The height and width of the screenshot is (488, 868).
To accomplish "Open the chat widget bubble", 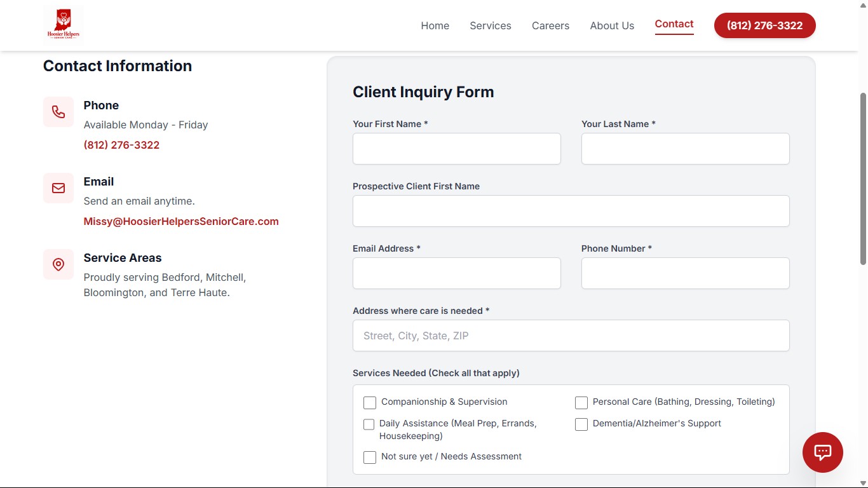I will (823, 452).
